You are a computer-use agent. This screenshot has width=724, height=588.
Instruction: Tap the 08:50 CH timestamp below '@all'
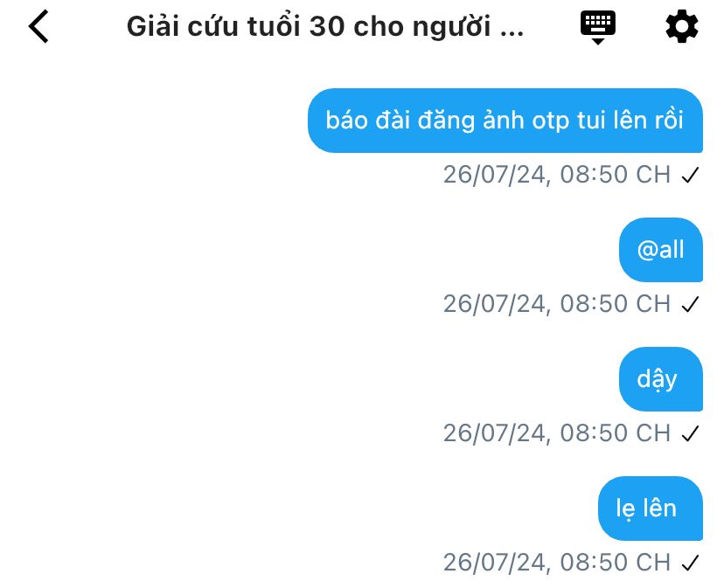(557, 304)
